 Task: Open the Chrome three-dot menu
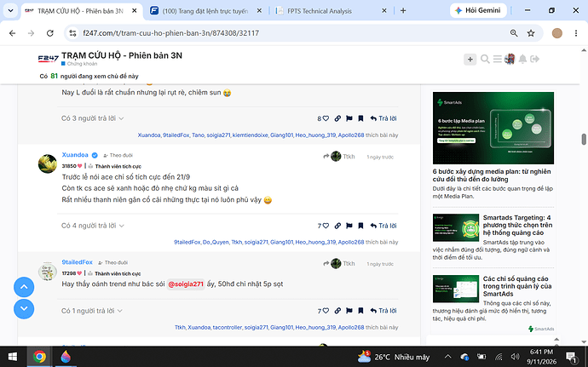tap(576, 33)
